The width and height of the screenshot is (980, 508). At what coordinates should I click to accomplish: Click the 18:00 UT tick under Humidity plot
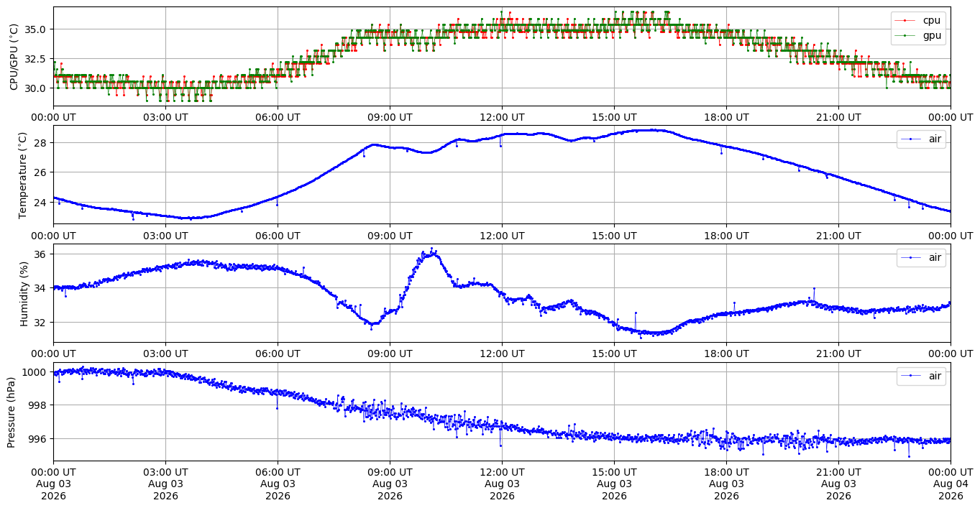click(726, 354)
